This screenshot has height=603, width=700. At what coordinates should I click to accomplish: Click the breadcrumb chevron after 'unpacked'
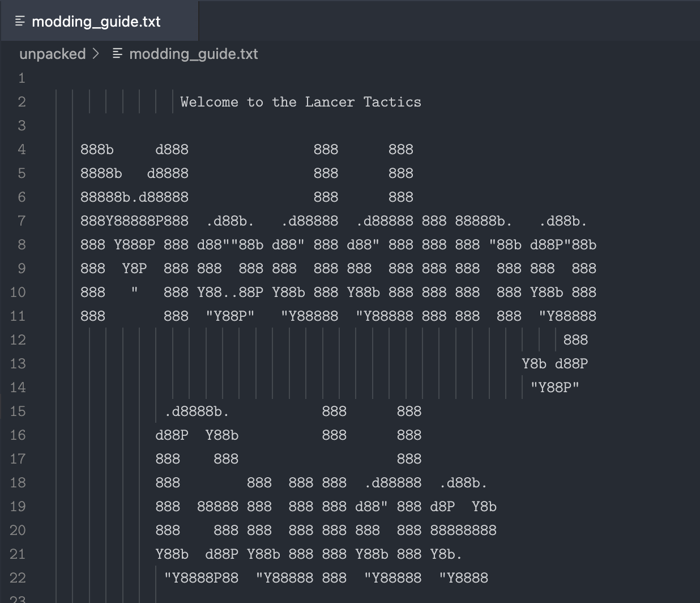96,54
